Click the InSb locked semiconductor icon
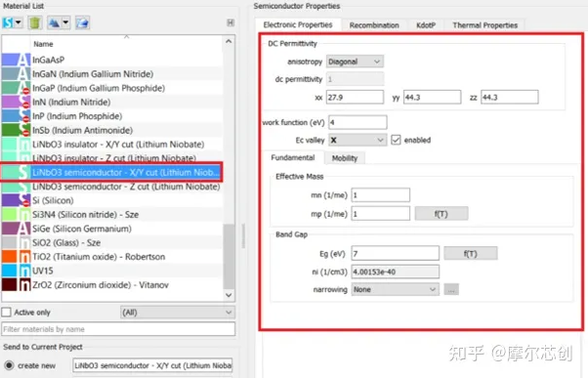 tap(24, 130)
